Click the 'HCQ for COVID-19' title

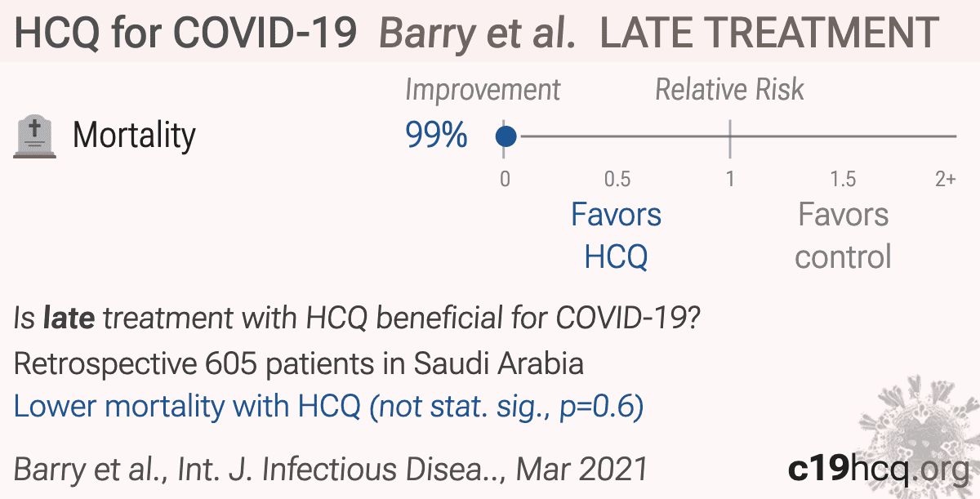[186, 33]
